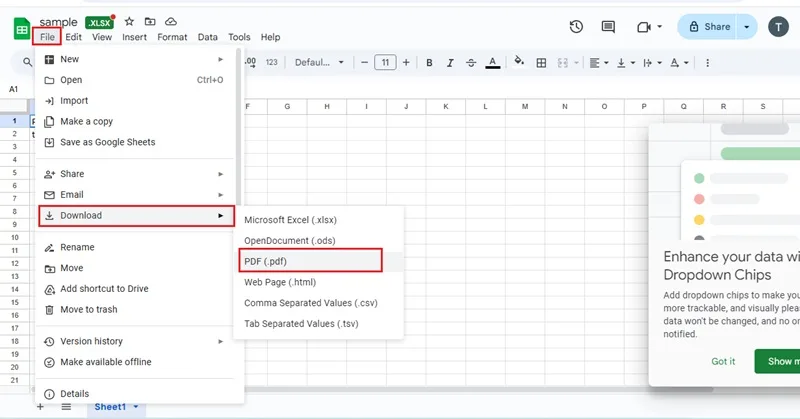Open the Share button dropdown arrow

(x=746, y=27)
